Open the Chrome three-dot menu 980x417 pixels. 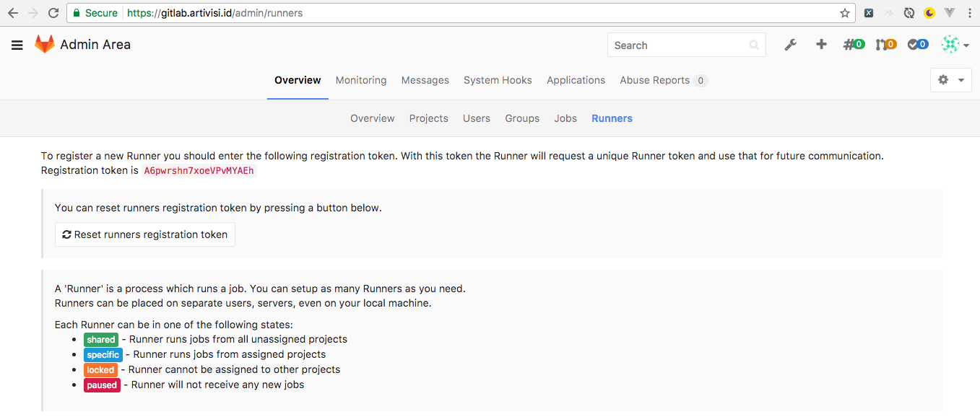click(x=968, y=13)
